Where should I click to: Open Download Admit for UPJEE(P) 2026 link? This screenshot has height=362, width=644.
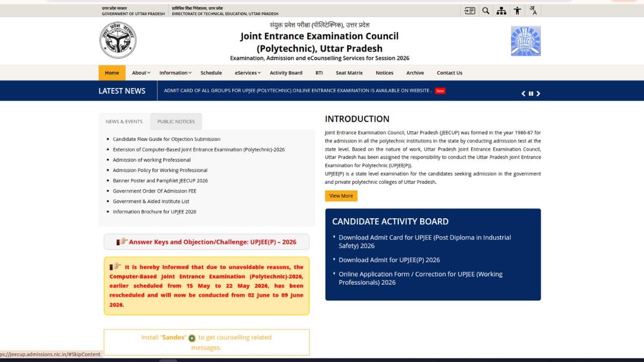pos(389,260)
